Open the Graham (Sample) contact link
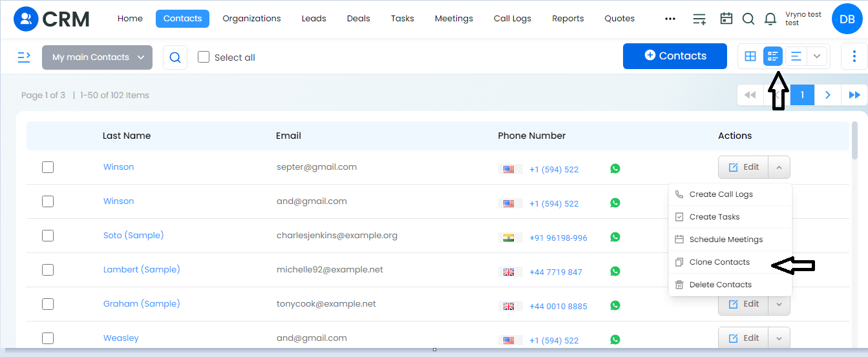The image size is (868, 357). coord(140,304)
